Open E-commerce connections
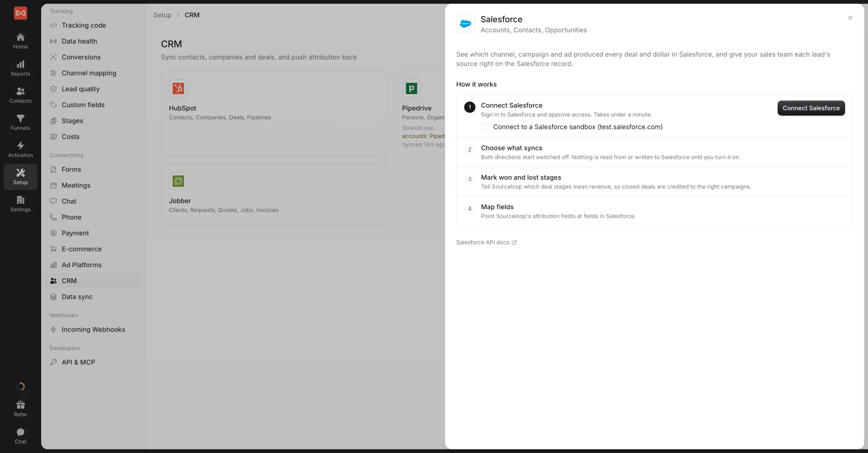Image resolution: width=868 pixels, height=453 pixels. coord(93,249)
